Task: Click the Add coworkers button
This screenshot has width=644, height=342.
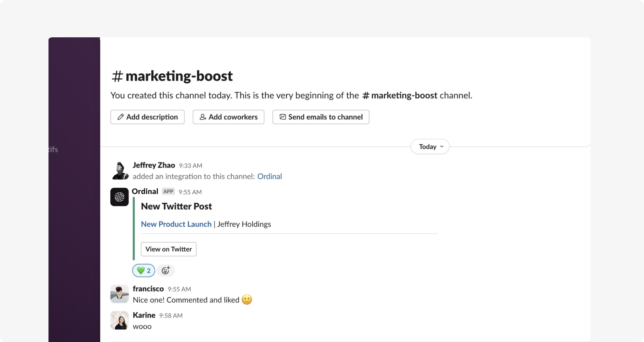Action: [228, 117]
